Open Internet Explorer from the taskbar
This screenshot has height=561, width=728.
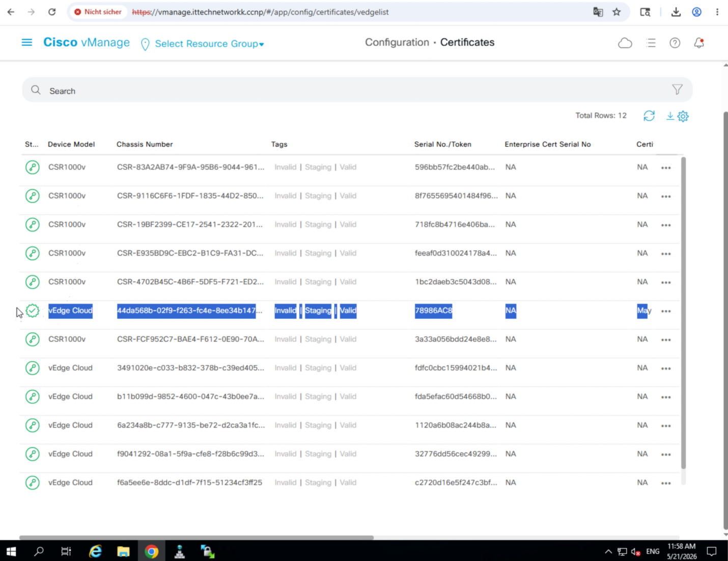95,551
